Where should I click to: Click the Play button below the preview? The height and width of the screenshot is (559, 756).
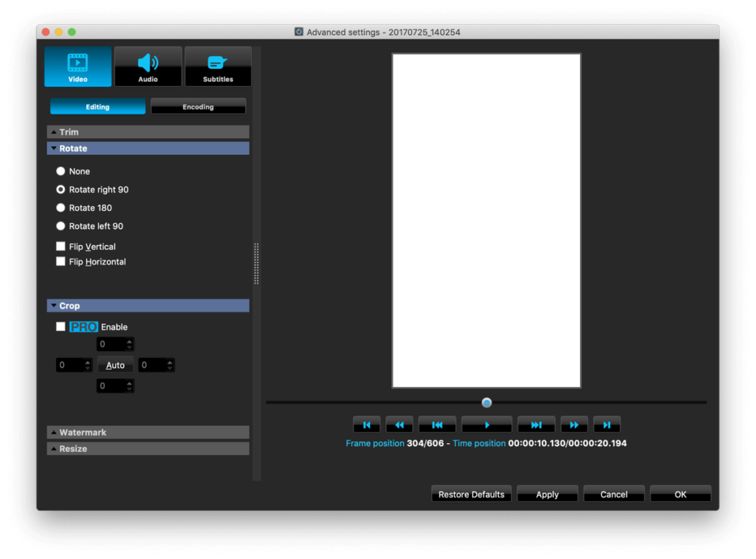coord(487,425)
